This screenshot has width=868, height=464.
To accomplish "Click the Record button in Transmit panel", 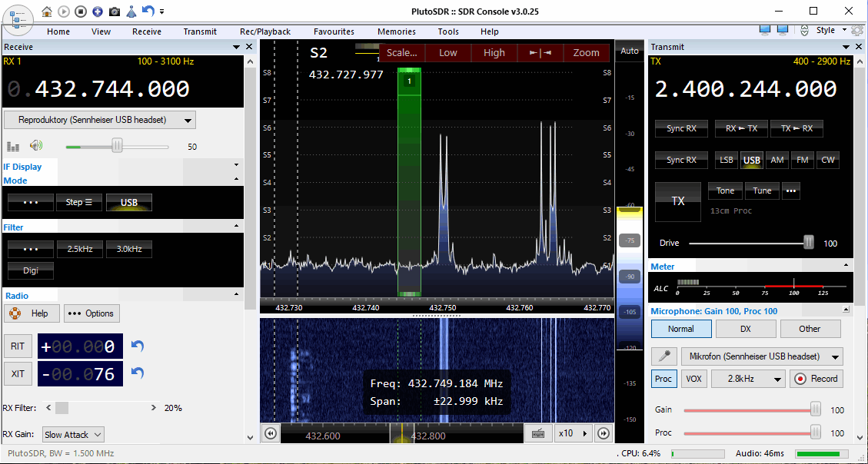I will [816, 379].
